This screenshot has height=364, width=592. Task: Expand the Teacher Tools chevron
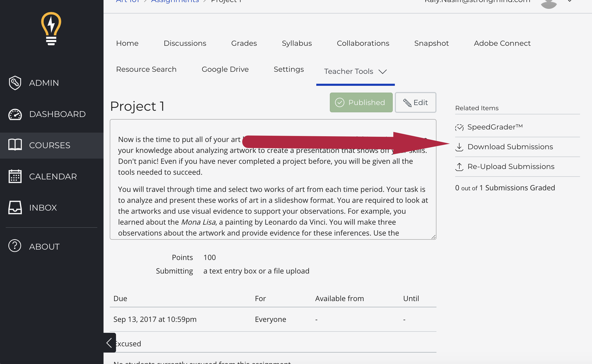point(383,71)
